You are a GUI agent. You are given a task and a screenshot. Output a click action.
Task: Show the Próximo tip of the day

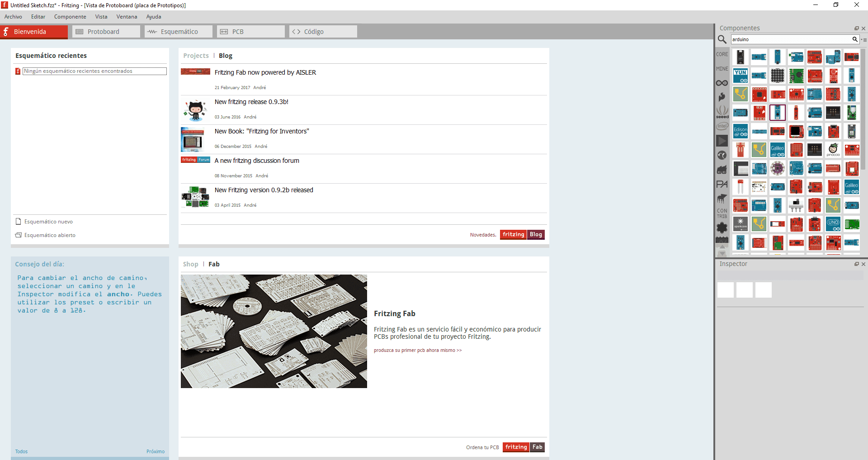[155, 451]
